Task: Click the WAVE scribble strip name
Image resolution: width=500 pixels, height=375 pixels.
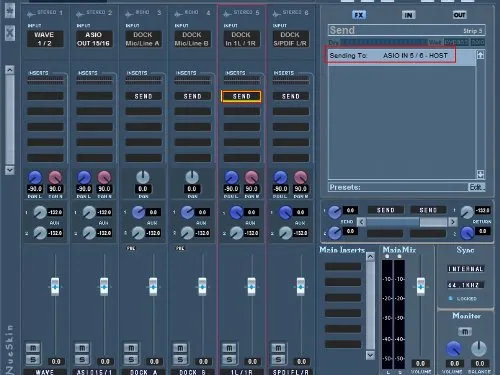Action: (x=45, y=372)
